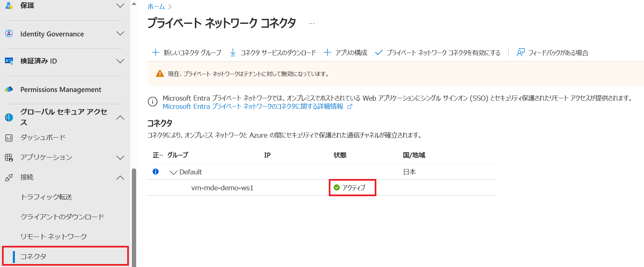The width and height of the screenshot is (644, 267).
Task: Expand the Identity Governance section
Action: pos(120,33)
